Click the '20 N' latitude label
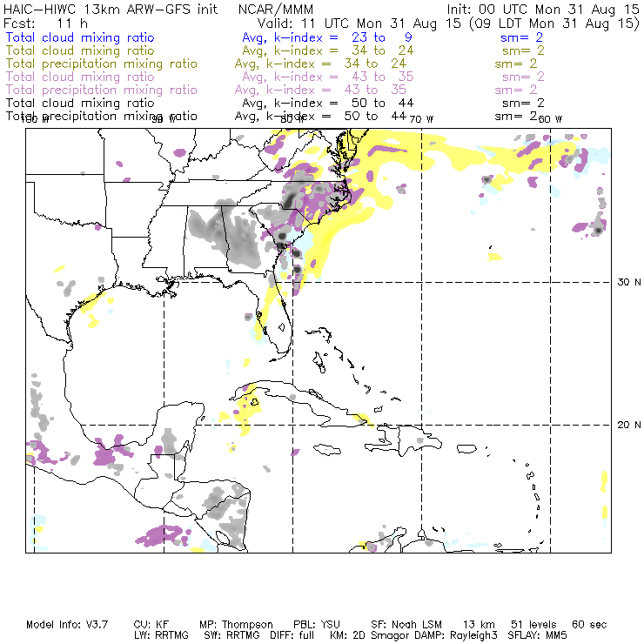The height and width of the screenshot is (644, 644). (x=629, y=425)
